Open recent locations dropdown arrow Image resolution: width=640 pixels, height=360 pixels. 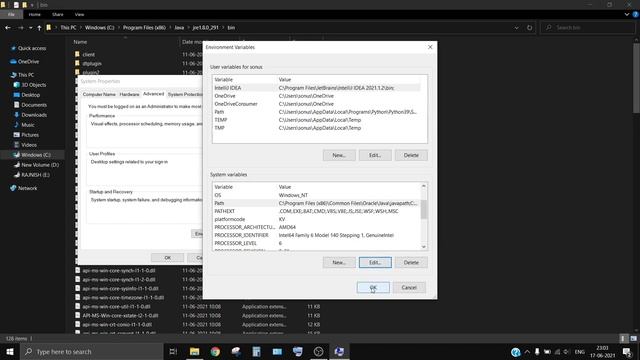point(31,28)
